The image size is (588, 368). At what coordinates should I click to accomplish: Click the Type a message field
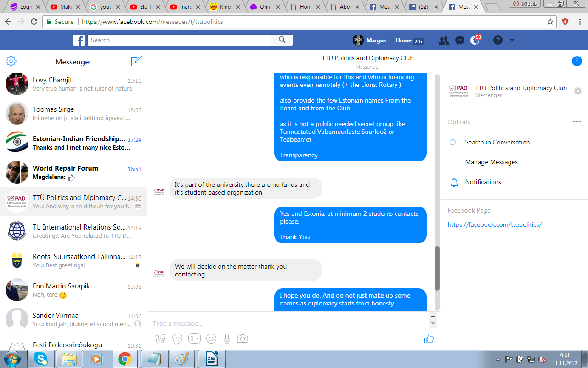(290, 323)
